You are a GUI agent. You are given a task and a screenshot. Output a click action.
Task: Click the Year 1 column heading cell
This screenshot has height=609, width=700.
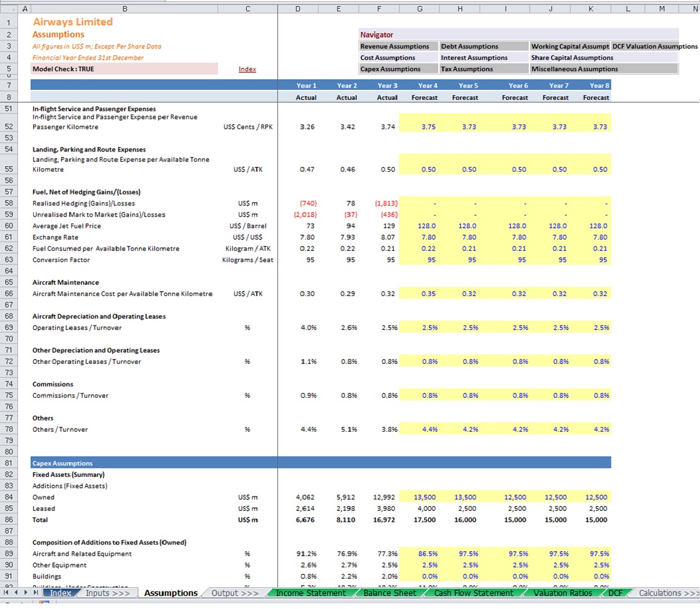(x=297, y=85)
